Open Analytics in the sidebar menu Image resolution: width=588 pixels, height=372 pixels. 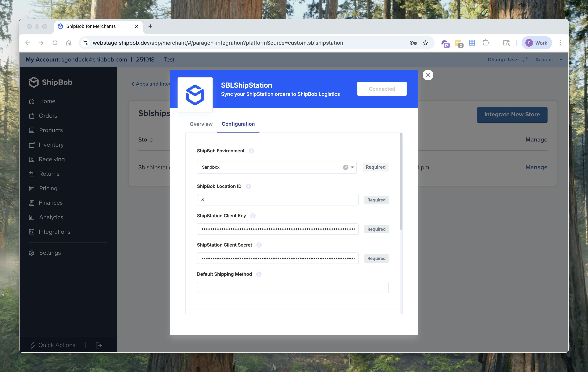point(51,217)
